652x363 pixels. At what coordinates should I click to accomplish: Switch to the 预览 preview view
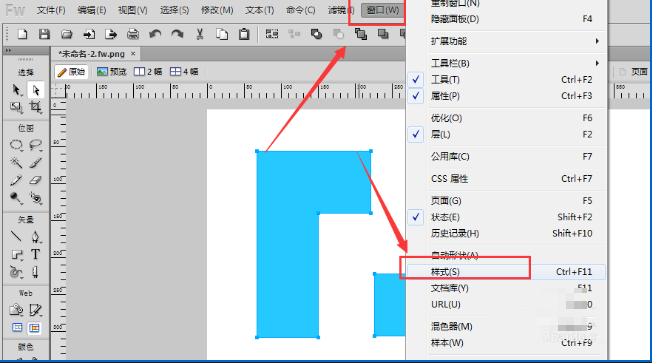tap(111, 72)
